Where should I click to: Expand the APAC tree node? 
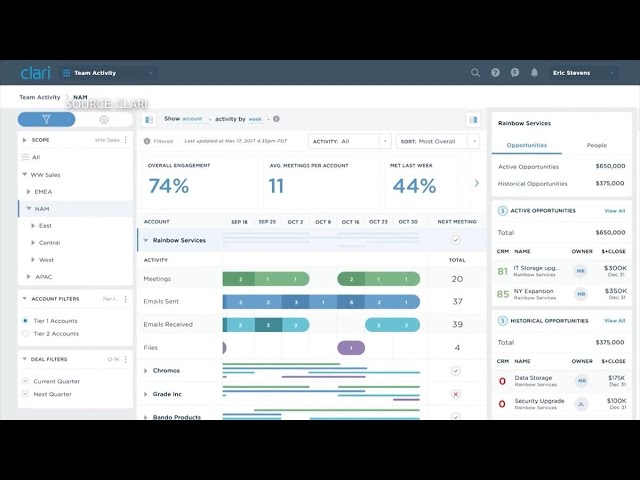pyautogui.click(x=29, y=276)
